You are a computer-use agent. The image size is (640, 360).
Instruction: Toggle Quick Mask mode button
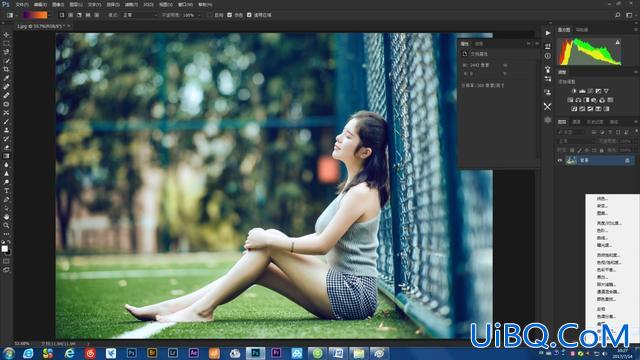(6, 261)
